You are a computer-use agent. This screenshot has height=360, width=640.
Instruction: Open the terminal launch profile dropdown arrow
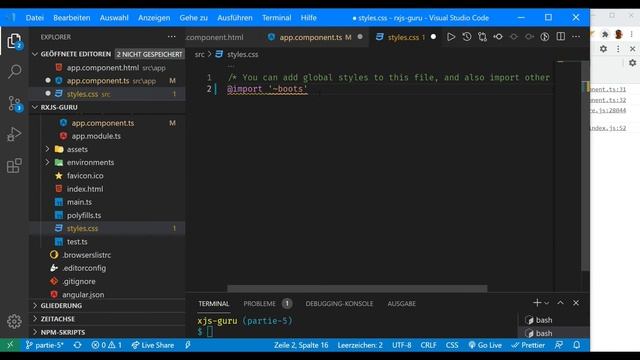(x=547, y=303)
